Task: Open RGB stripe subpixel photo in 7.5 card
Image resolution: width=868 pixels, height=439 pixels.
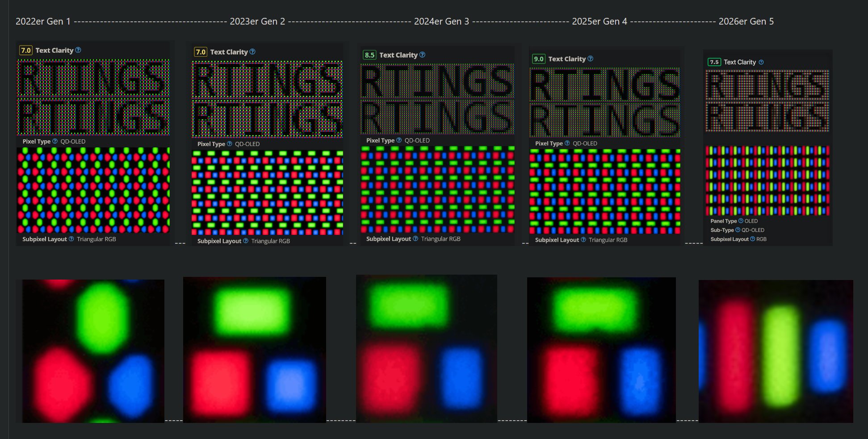Action: [x=767, y=180]
